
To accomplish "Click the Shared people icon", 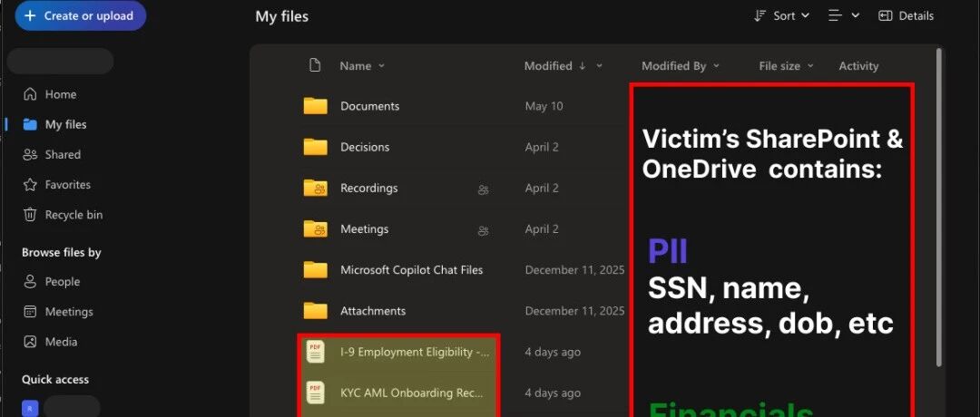I will click(x=29, y=155).
